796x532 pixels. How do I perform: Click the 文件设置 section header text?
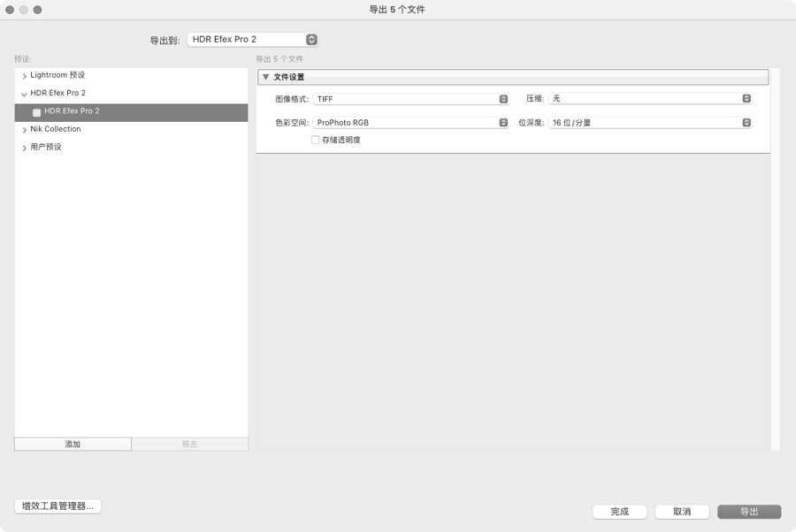[x=289, y=77]
